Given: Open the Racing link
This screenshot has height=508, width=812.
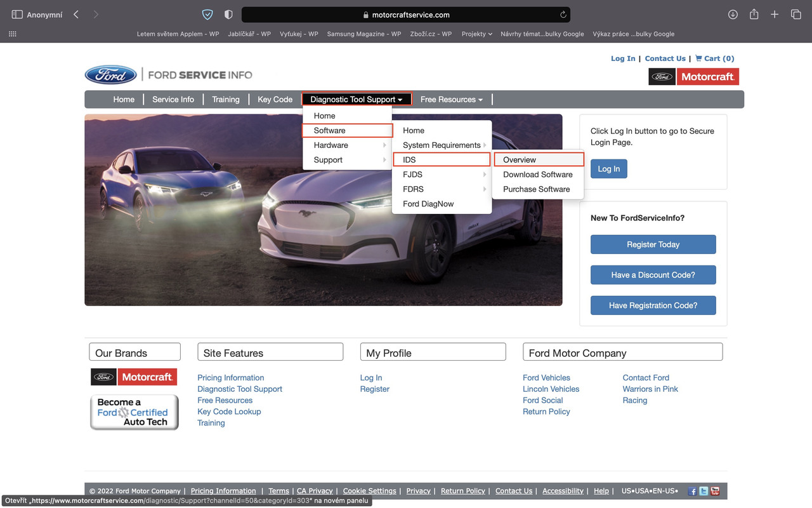Looking at the screenshot, I should [x=635, y=401].
